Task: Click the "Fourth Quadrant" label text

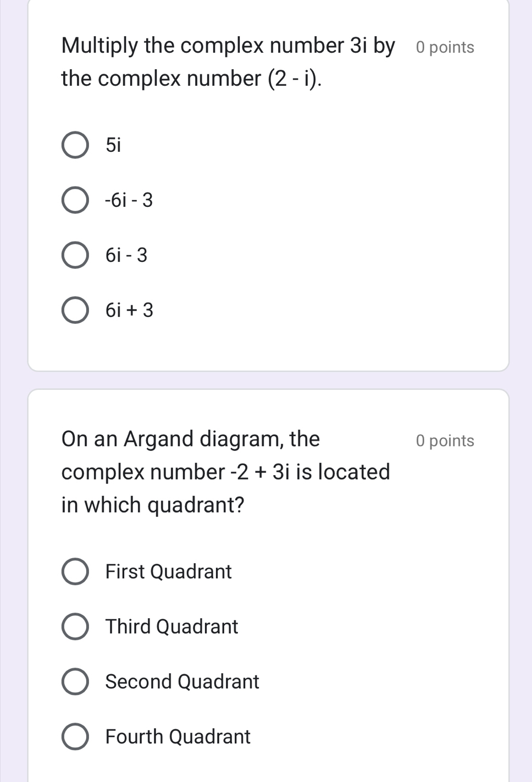Action: tap(178, 737)
